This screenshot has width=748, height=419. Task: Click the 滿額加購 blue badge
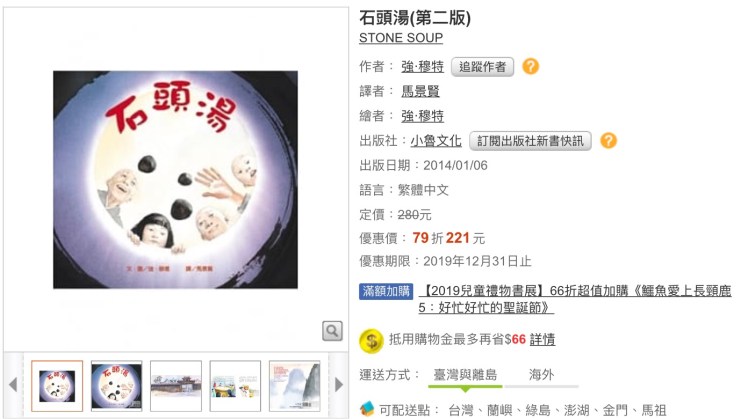386,291
